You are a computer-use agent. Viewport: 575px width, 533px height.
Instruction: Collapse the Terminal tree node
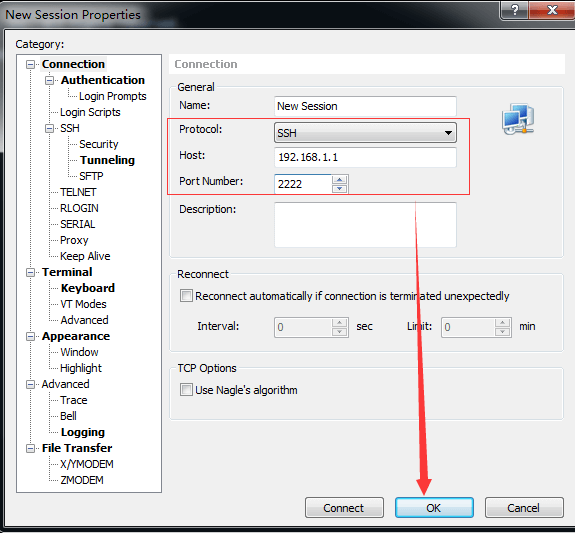(30, 273)
